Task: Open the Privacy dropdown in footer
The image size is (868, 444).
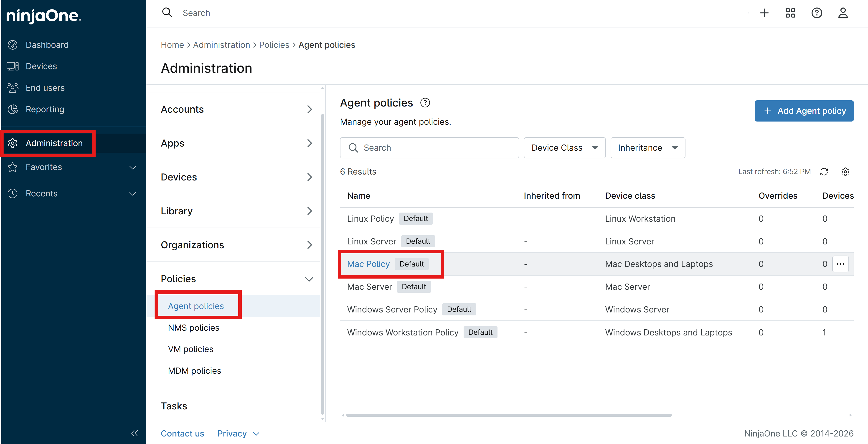Action: pyautogui.click(x=238, y=434)
